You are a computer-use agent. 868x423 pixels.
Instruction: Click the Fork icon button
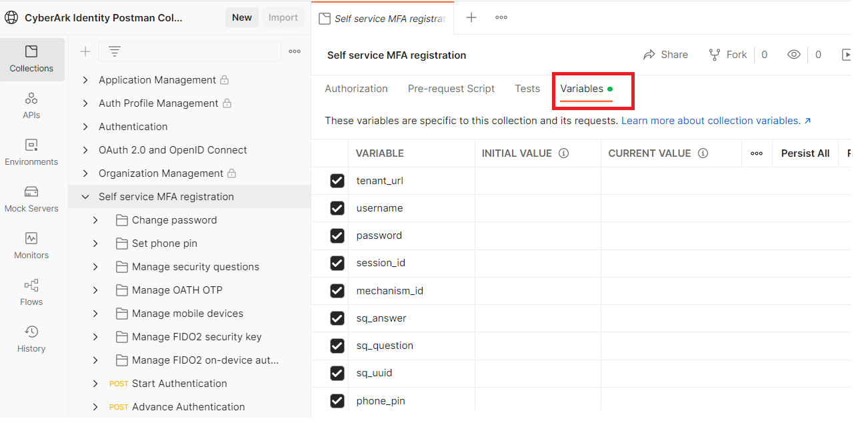727,55
